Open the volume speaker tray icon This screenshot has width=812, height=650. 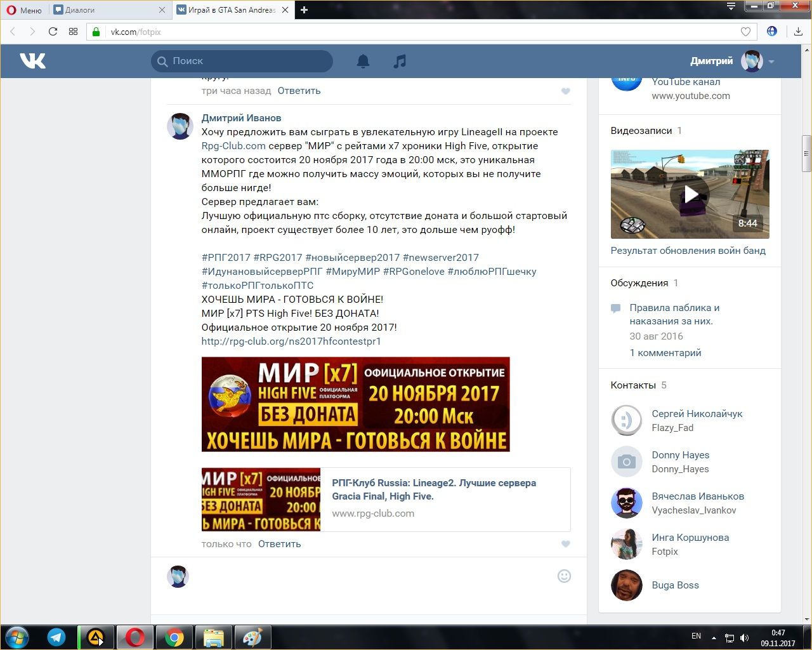(744, 637)
